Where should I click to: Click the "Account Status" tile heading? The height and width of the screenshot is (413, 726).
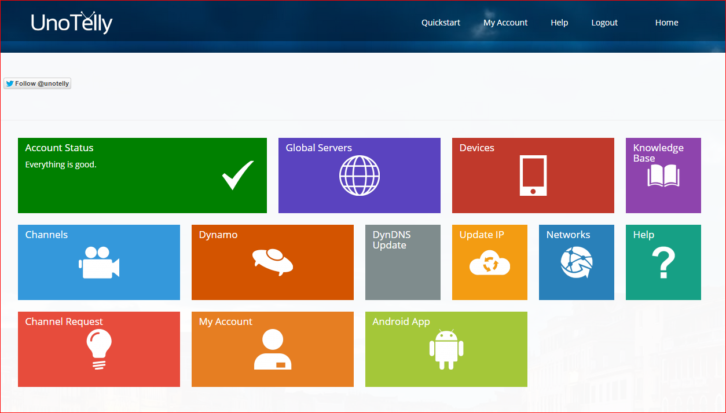59,148
